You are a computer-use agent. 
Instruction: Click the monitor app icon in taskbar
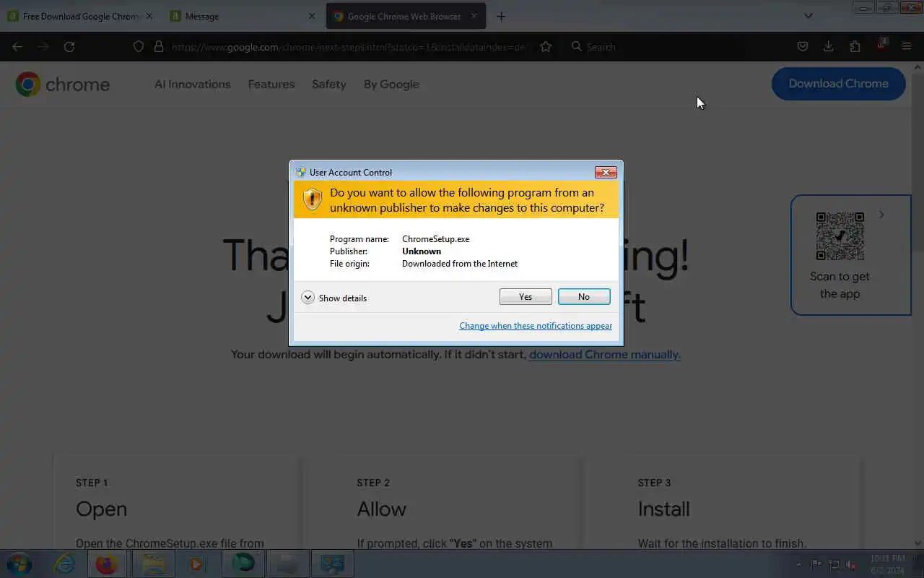[x=333, y=564]
